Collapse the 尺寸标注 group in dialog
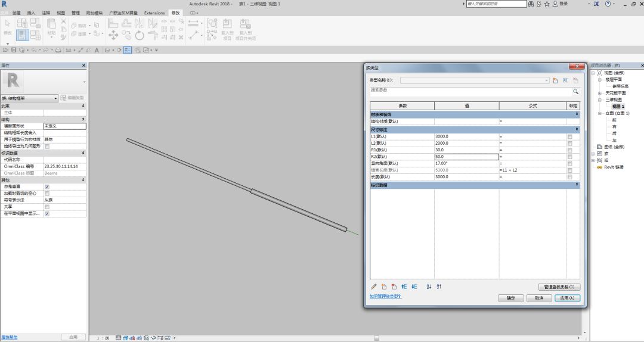The width and height of the screenshot is (644, 342). click(577, 129)
